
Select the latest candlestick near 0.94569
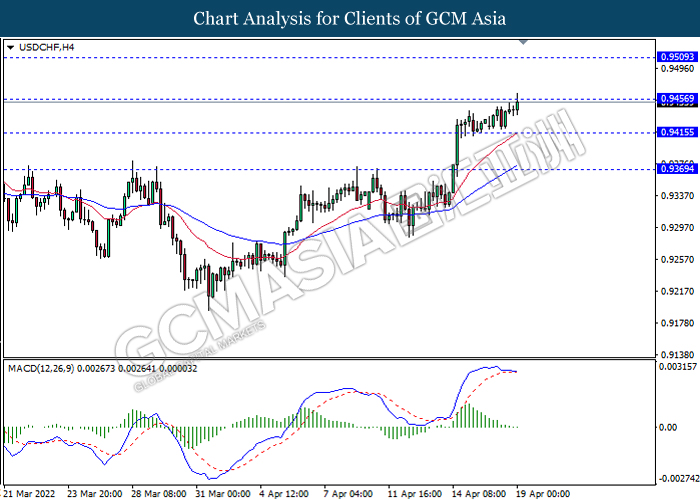517,104
